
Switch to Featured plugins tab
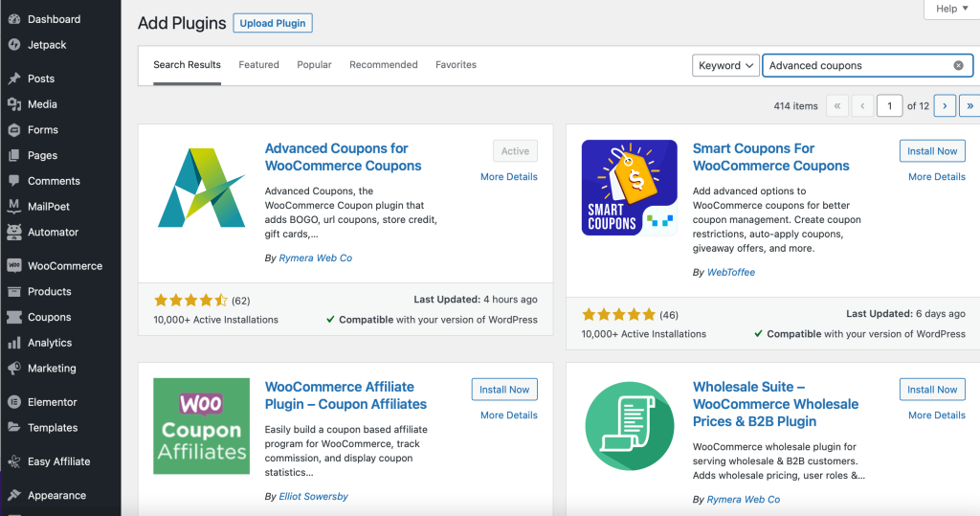point(258,65)
